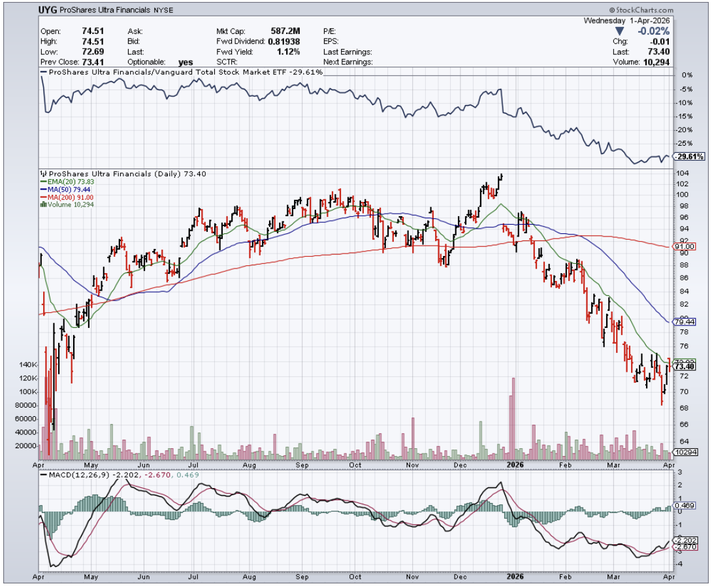
Task: Click the blue MA(50) legend line marker
Action: (42, 189)
